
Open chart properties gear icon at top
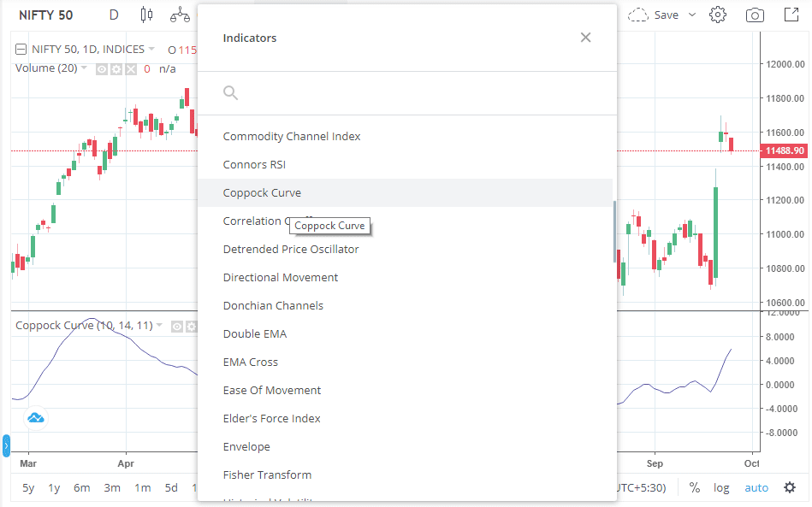pos(718,15)
